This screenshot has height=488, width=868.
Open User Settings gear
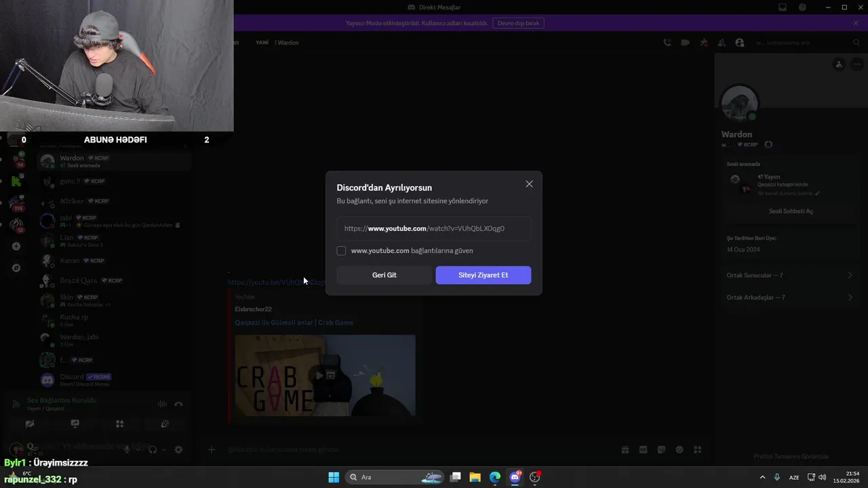(x=178, y=449)
